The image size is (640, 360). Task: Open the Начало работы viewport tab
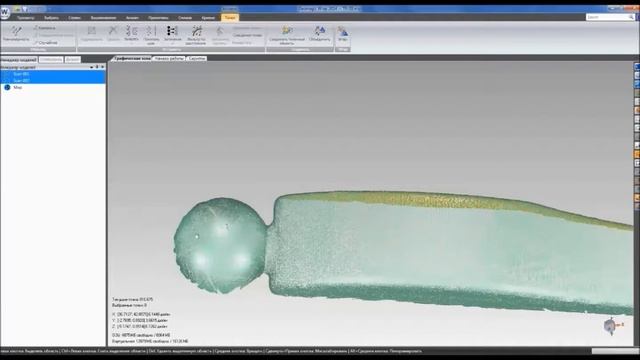pyautogui.click(x=169, y=59)
